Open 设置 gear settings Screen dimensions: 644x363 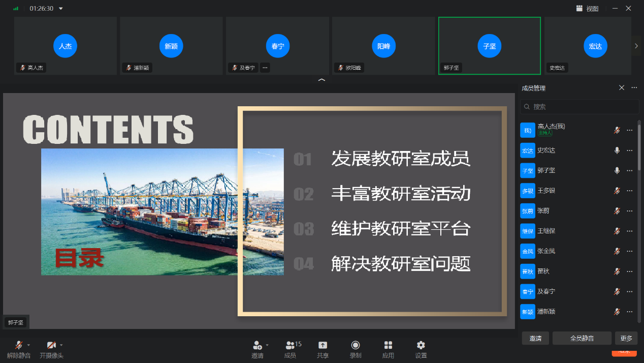[421, 345]
